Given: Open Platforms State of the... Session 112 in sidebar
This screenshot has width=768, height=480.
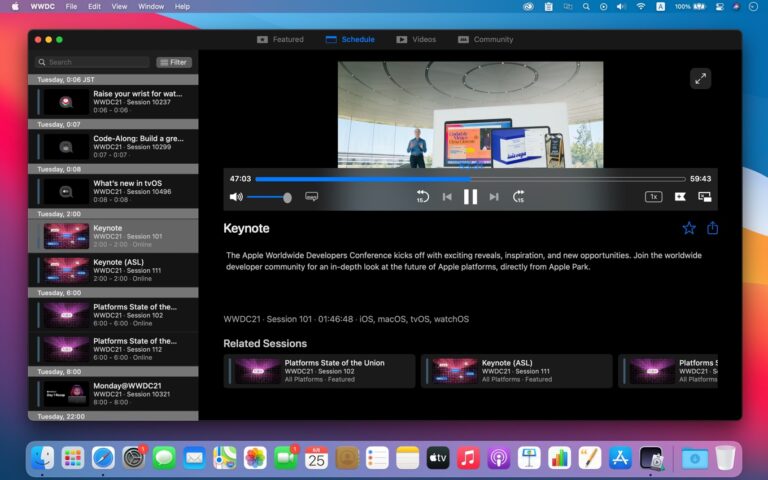Looking at the screenshot, I should click(x=113, y=349).
